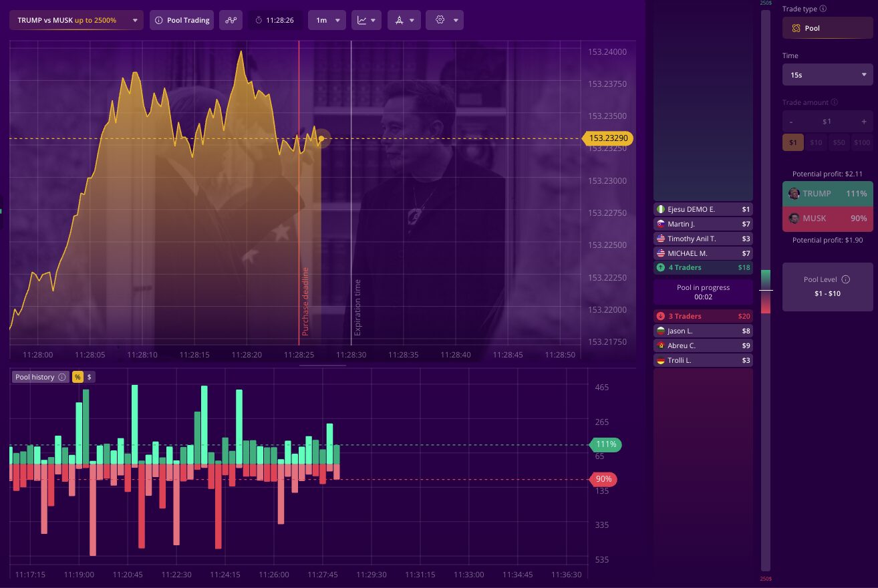Image resolution: width=878 pixels, height=588 pixels.
Task: Bet on MUSK at 90%
Action: [827, 218]
